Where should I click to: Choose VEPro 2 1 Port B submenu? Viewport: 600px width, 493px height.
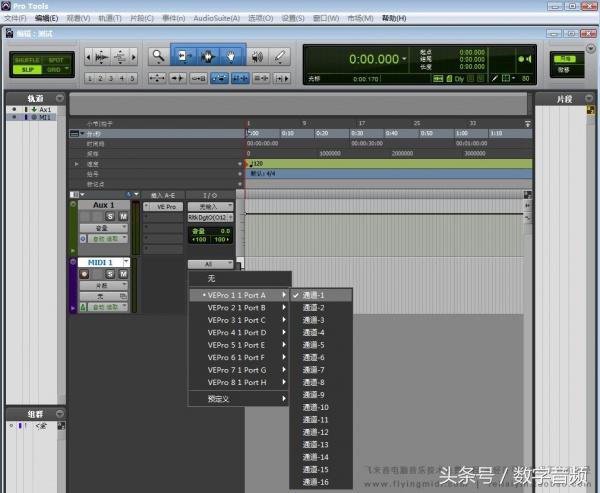[240, 308]
